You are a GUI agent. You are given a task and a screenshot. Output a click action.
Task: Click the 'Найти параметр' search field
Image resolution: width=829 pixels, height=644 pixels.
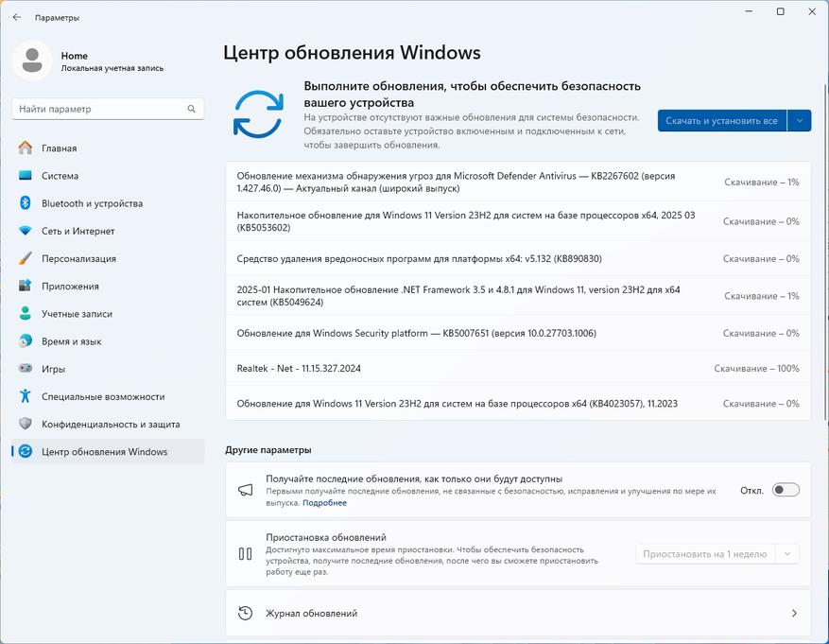pos(108,109)
